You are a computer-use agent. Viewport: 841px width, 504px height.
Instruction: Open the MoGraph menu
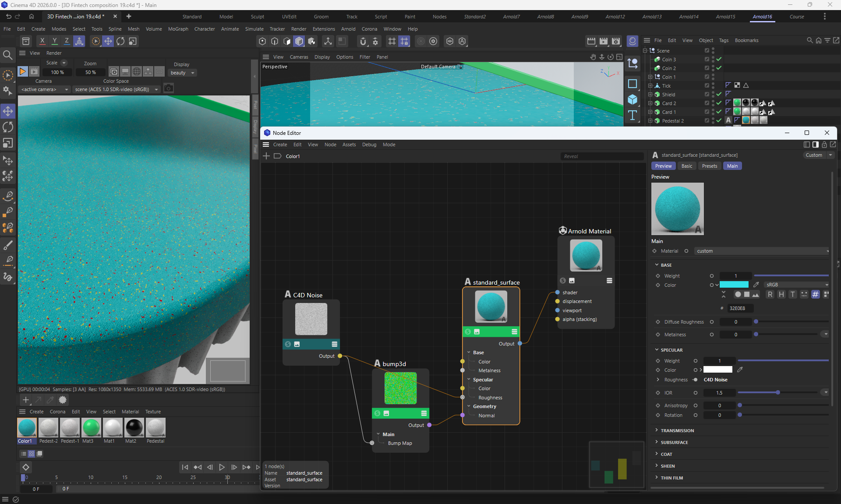tap(178, 29)
